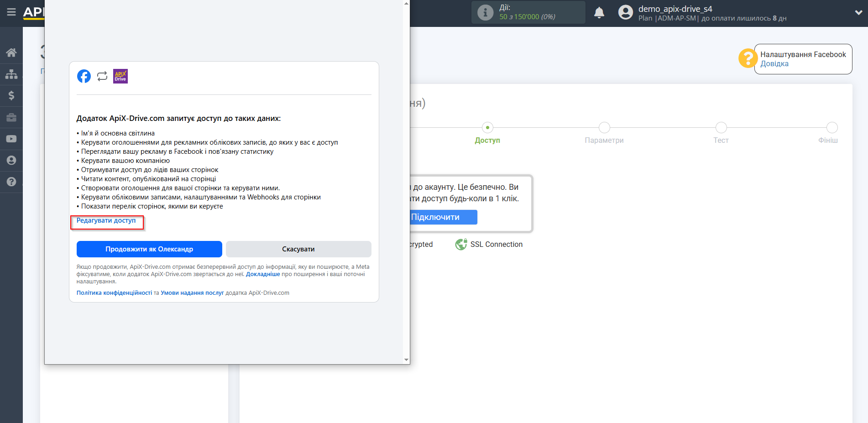Click Продовжити як Олександр button
This screenshot has width=868, height=423.
coord(149,249)
